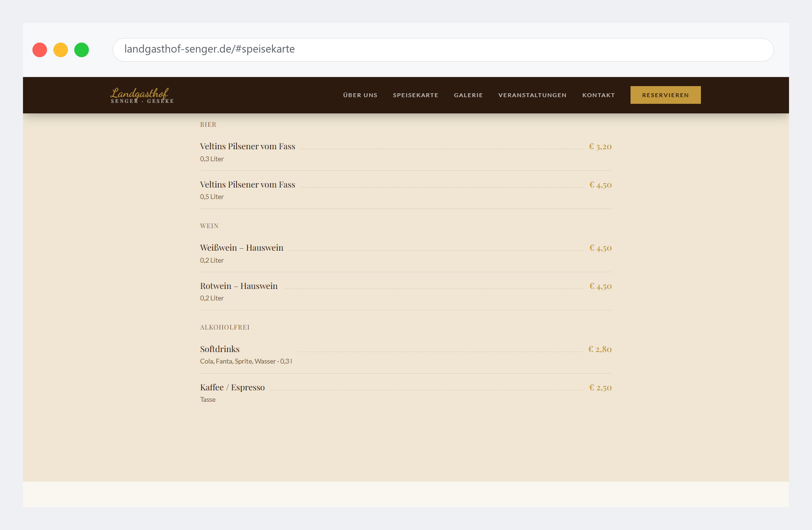Click the 0,3 Liter description under Veltins
This screenshot has height=530, width=812.
212,159
